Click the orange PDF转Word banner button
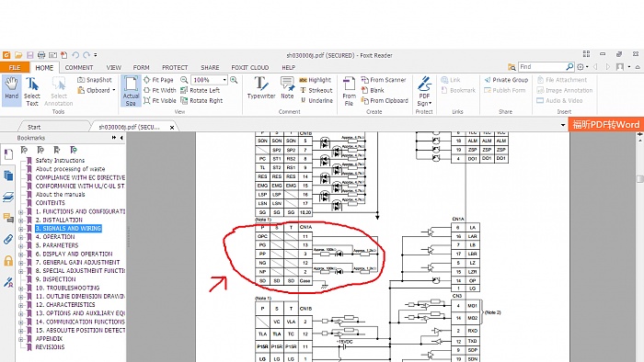This screenshot has height=362, width=644. click(x=606, y=125)
